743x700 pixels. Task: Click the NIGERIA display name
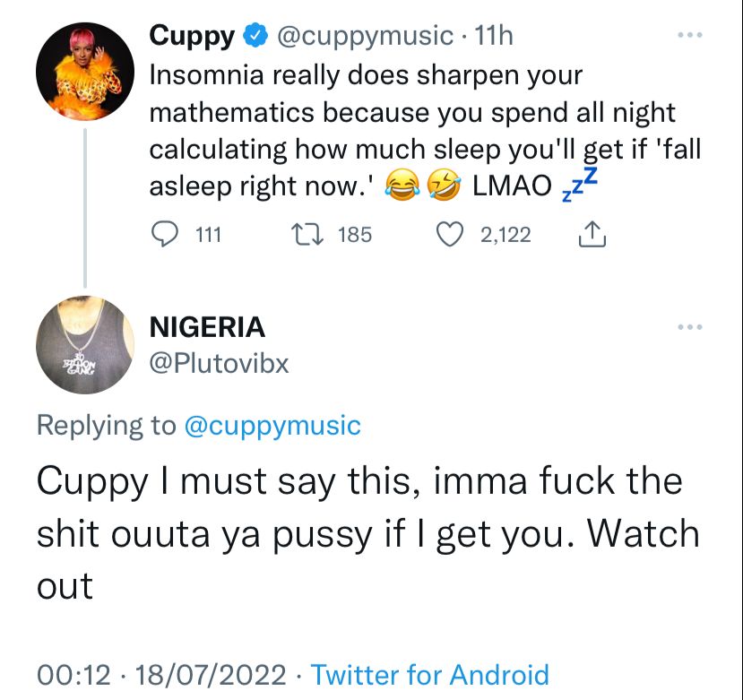tap(207, 327)
